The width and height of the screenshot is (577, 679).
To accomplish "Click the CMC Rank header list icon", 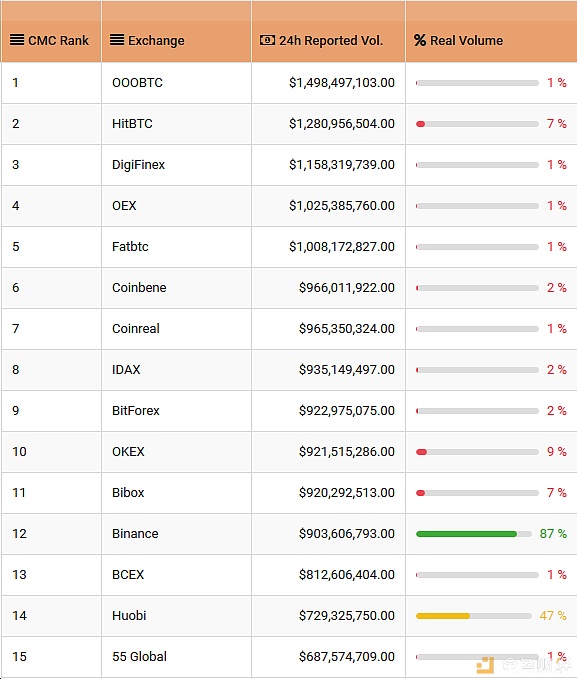I will [x=17, y=40].
